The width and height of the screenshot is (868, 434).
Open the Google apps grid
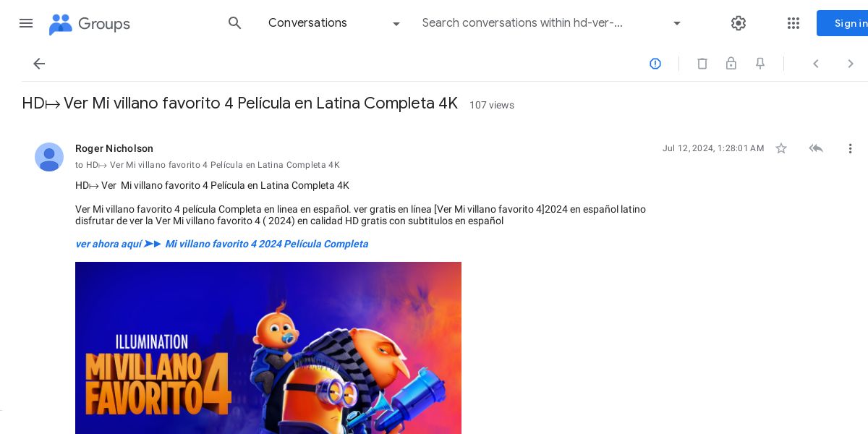793,23
